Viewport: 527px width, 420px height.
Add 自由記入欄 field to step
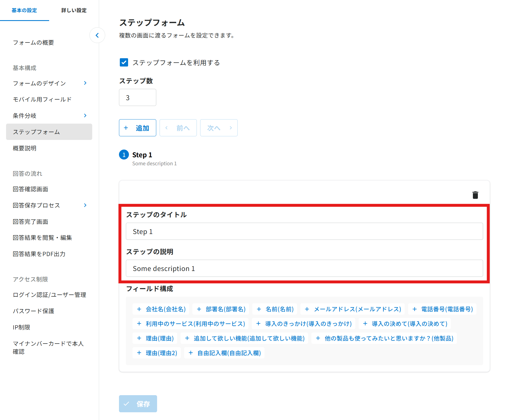pyautogui.click(x=224, y=353)
